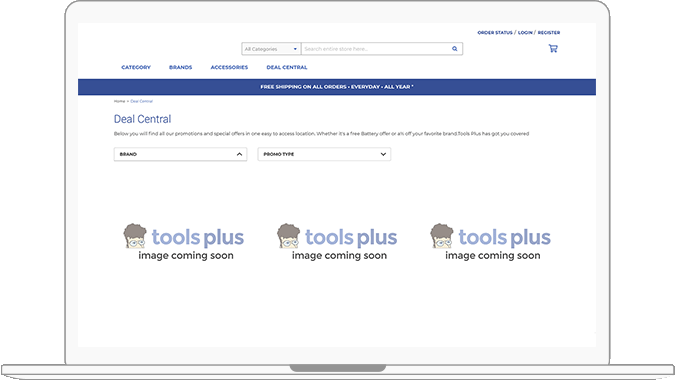Open the third tools plus placeholder image
Image resolution: width=675 pixels, height=380 pixels.
pyautogui.click(x=491, y=242)
